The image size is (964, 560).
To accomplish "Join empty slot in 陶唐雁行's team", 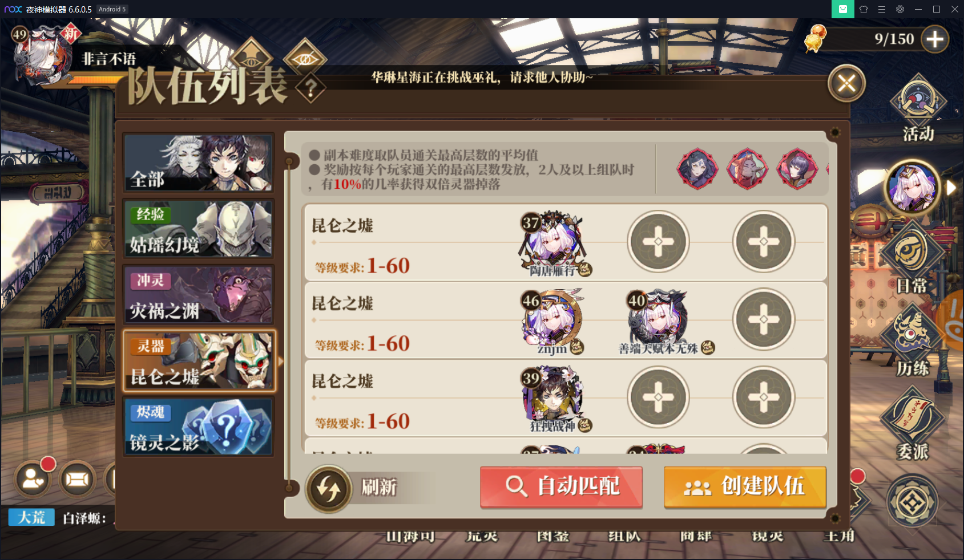I will [x=658, y=242].
